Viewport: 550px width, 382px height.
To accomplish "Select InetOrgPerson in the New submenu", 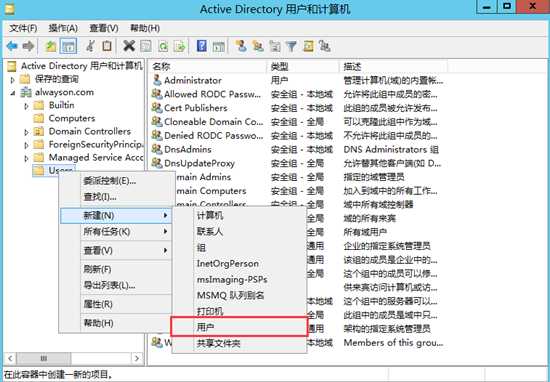I will [239, 263].
